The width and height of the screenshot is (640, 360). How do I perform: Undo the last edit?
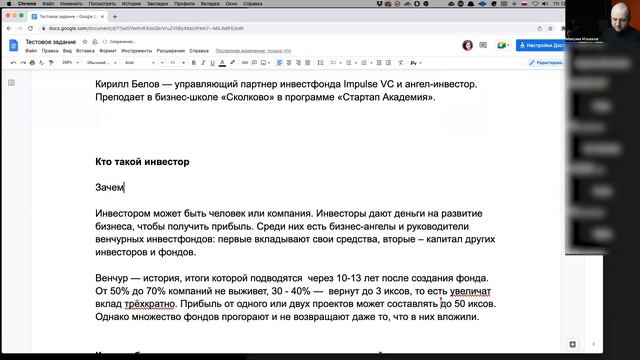pyautogui.click(x=13, y=63)
